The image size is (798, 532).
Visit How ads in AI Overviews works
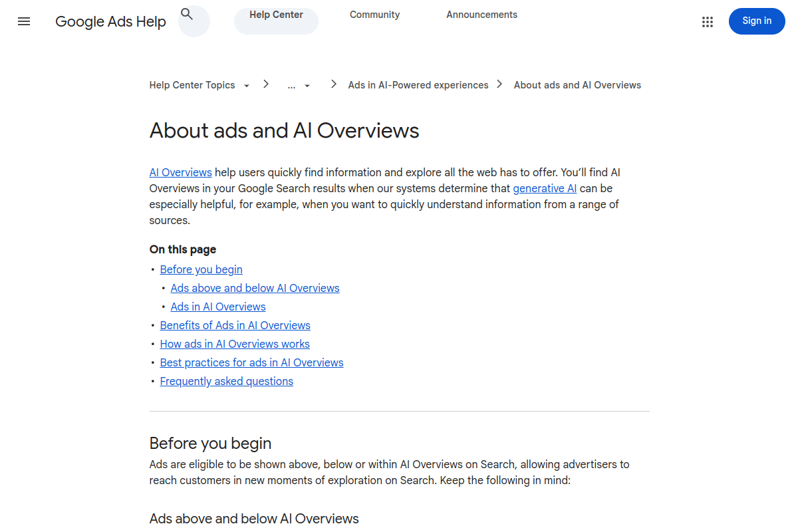[234, 344]
